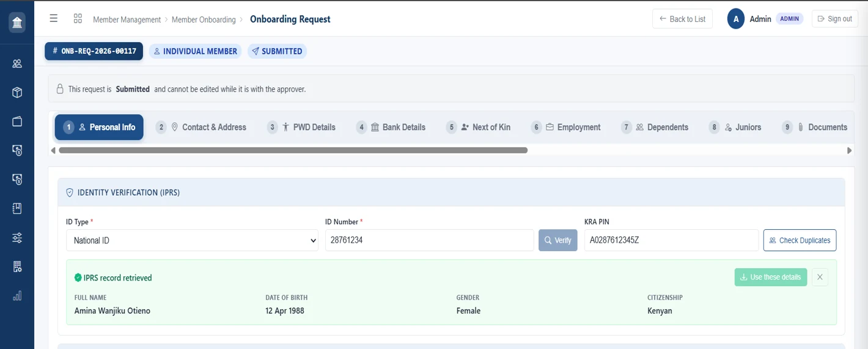Click the Admin avatar circle

[x=736, y=19]
